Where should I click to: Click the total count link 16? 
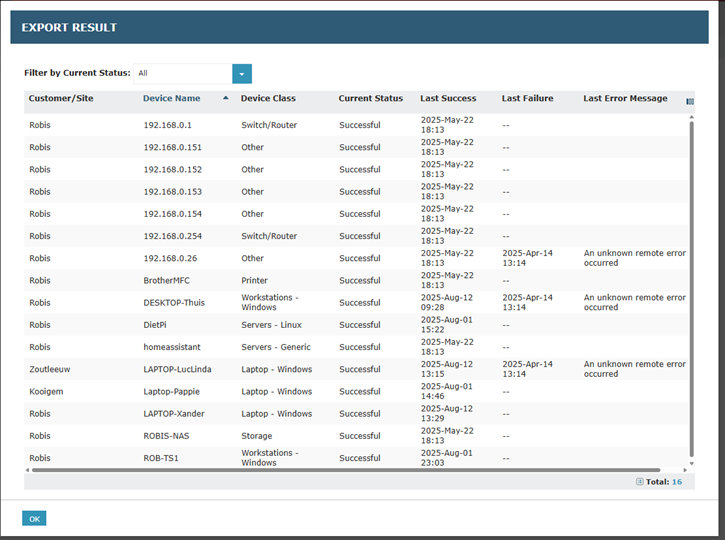click(677, 482)
